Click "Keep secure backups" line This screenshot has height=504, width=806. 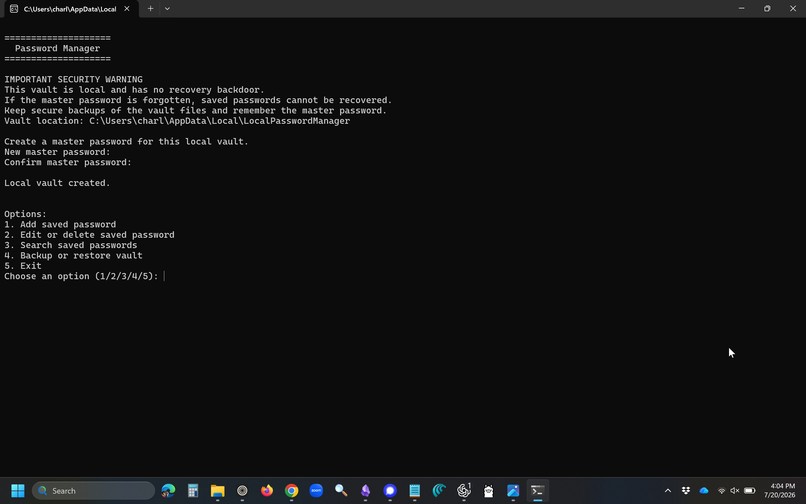tap(195, 111)
